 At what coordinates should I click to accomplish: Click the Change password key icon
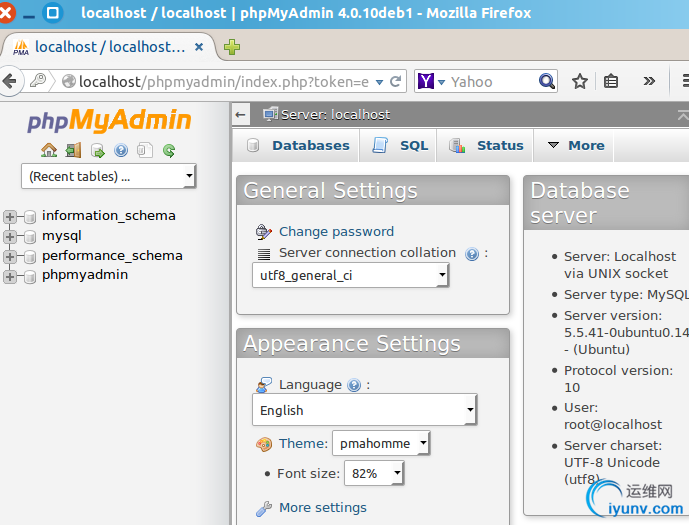click(x=264, y=232)
